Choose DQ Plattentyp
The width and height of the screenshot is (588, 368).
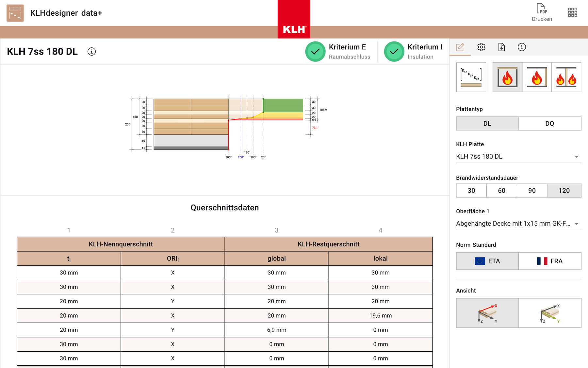click(x=550, y=124)
